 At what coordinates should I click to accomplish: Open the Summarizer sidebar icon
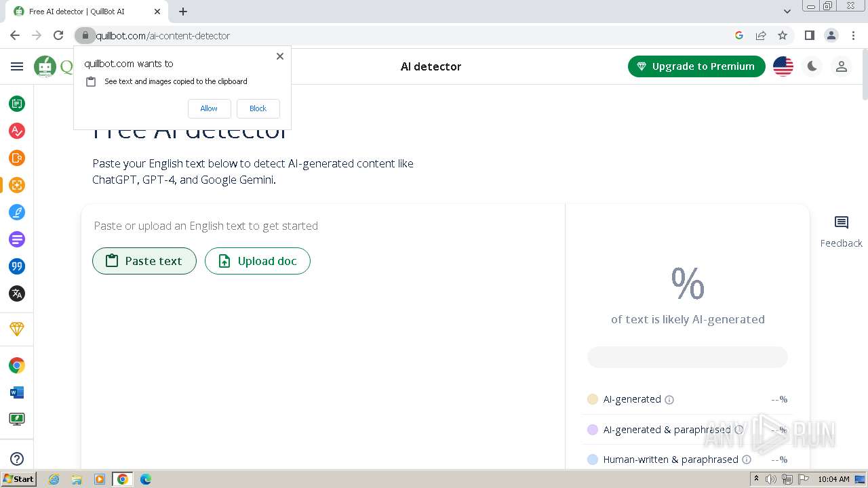(x=17, y=239)
